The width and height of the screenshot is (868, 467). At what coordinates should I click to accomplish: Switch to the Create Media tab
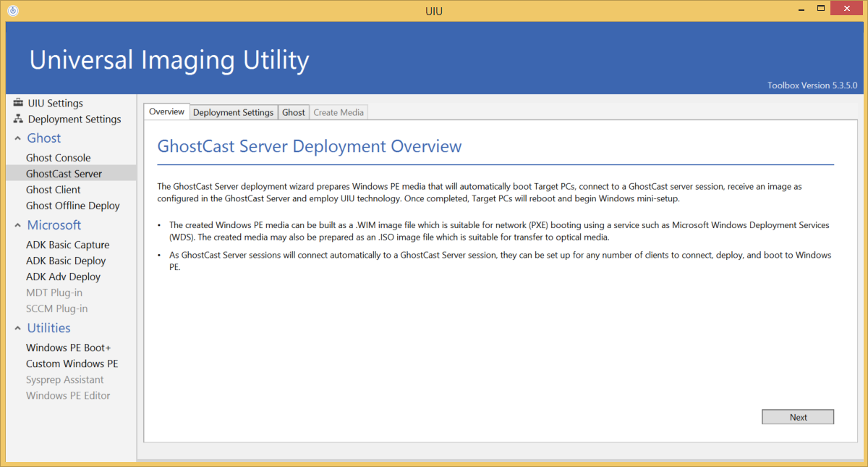pos(339,112)
